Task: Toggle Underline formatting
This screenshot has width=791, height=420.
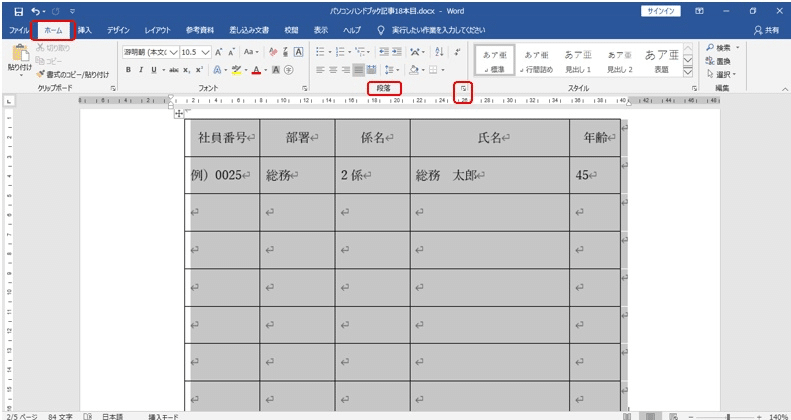Action: pos(153,70)
